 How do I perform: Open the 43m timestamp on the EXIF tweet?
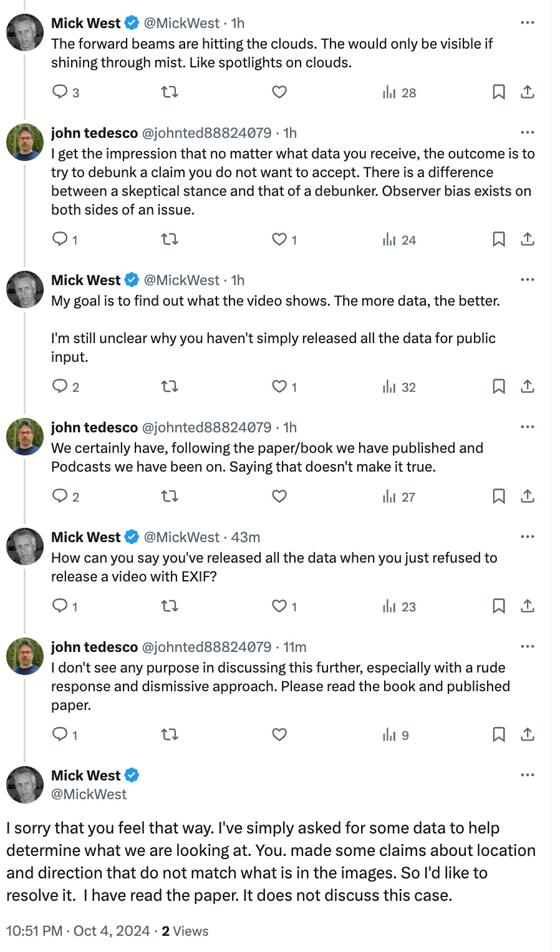pyautogui.click(x=246, y=537)
